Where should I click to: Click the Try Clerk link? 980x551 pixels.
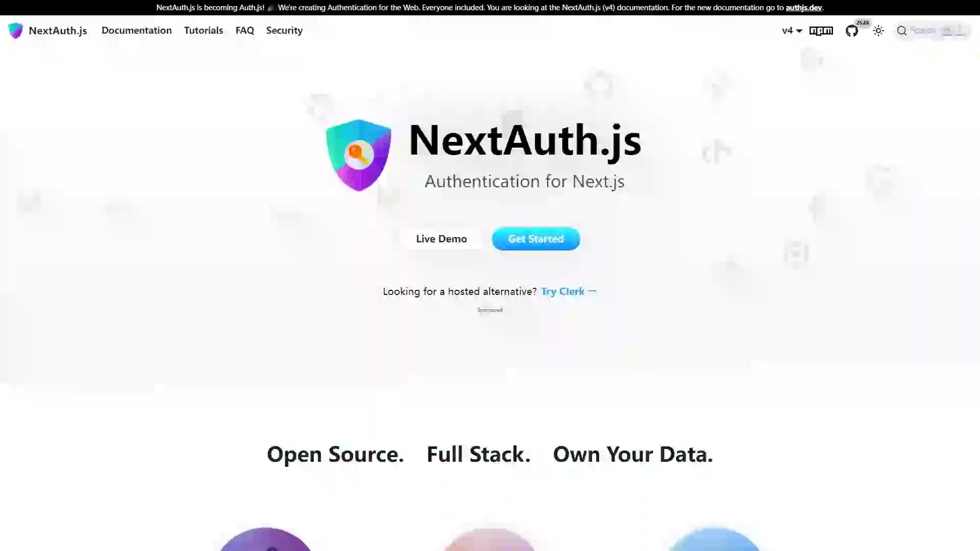pos(569,291)
